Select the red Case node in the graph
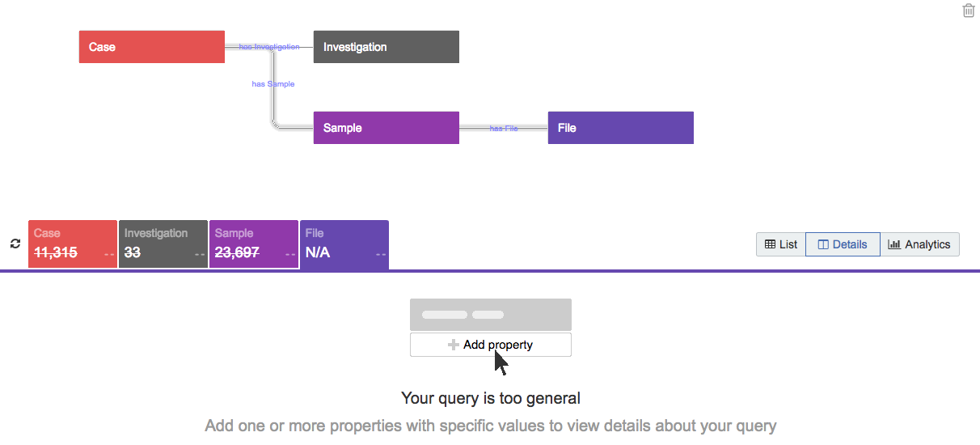Image resolution: width=980 pixels, height=445 pixels. [x=152, y=47]
